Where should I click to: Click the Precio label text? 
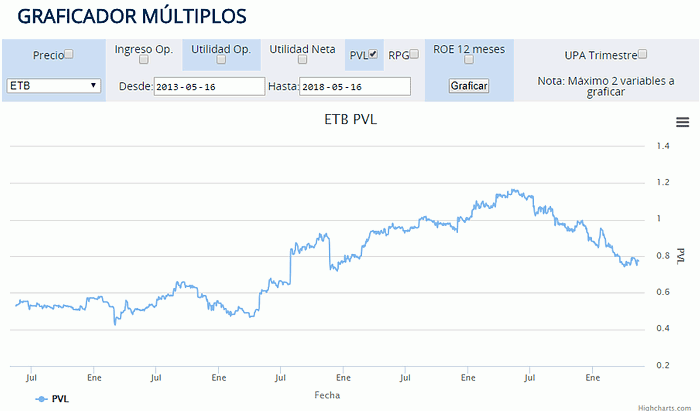(48, 55)
